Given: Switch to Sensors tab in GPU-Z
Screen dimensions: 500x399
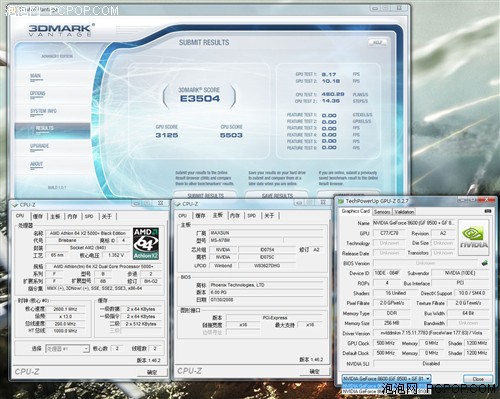Looking at the screenshot, I should tap(382, 212).
